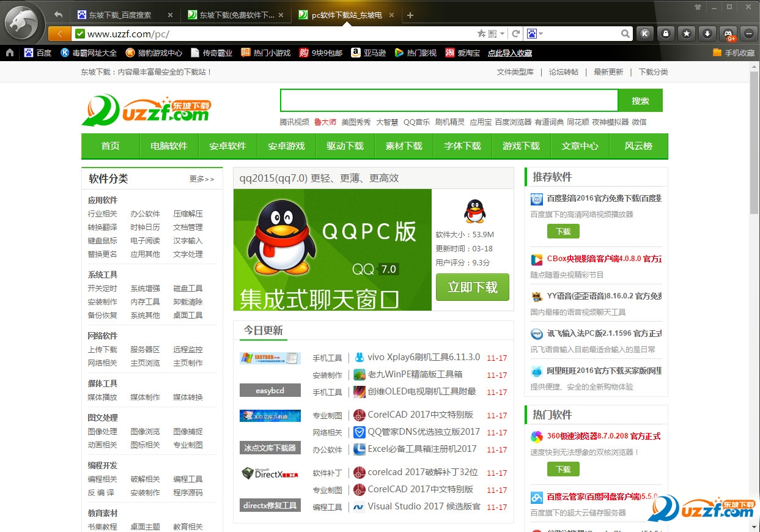The height and width of the screenshot is (532, 760).
Task: Reload the page with refresh icon
Action: [516, 34]
